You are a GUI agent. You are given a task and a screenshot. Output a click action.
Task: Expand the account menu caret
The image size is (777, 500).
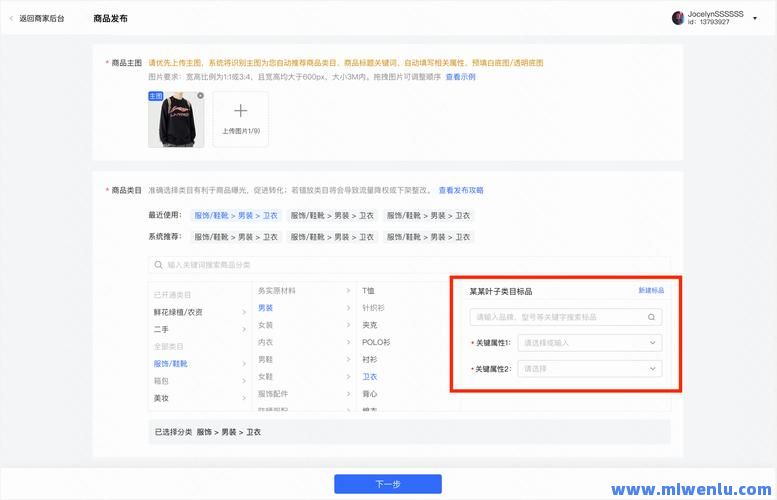[x=755, y=18]
